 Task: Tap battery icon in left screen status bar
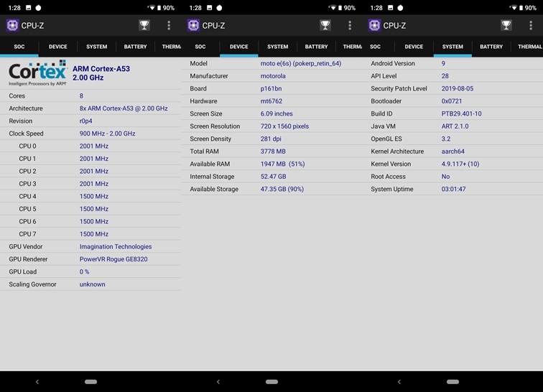(159, 8)
